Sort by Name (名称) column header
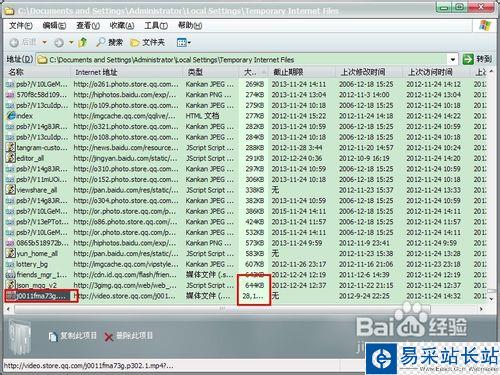This screenshot has width=500, height=375. 38,72
